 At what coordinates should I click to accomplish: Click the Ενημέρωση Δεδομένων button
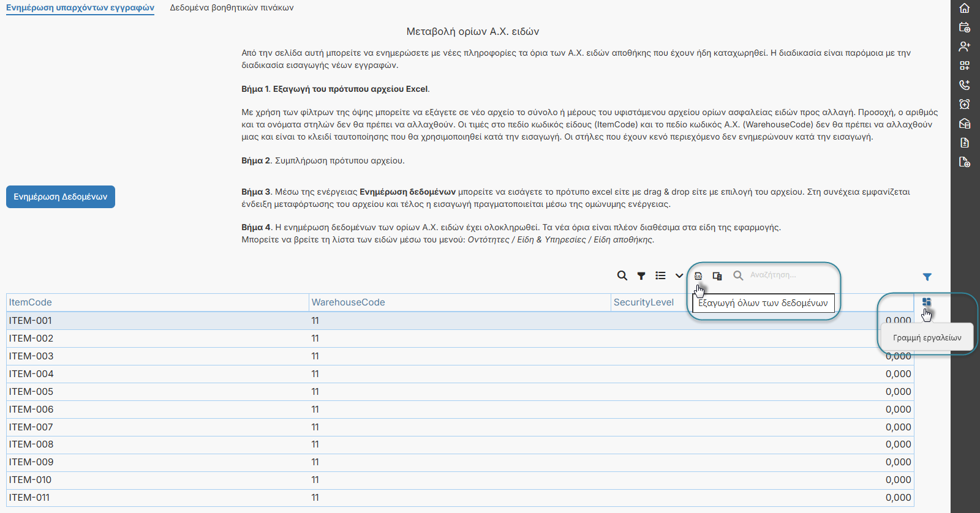coord(61,197)
